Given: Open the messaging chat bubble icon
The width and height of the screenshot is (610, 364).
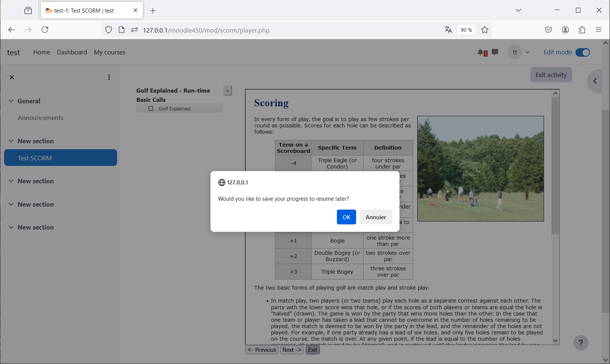Looking at the screenshot, I should point(495,52).
